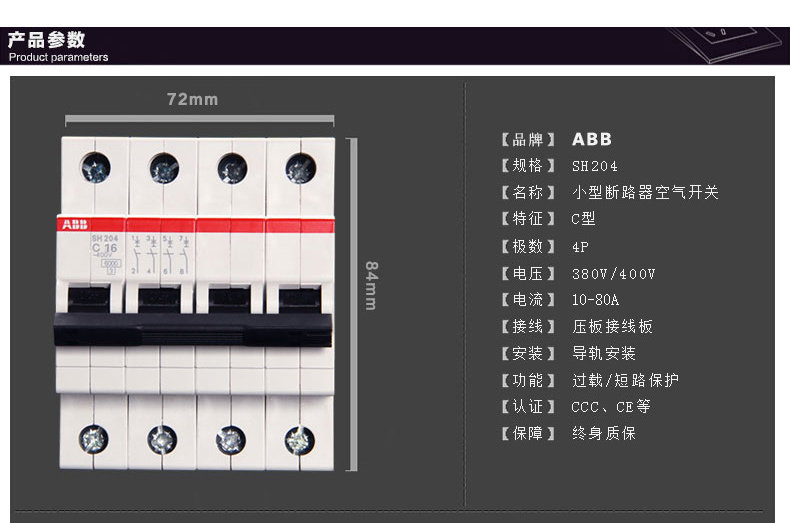
Task: Click the wiring value '压板接线板'
Action: coord(613,326)
